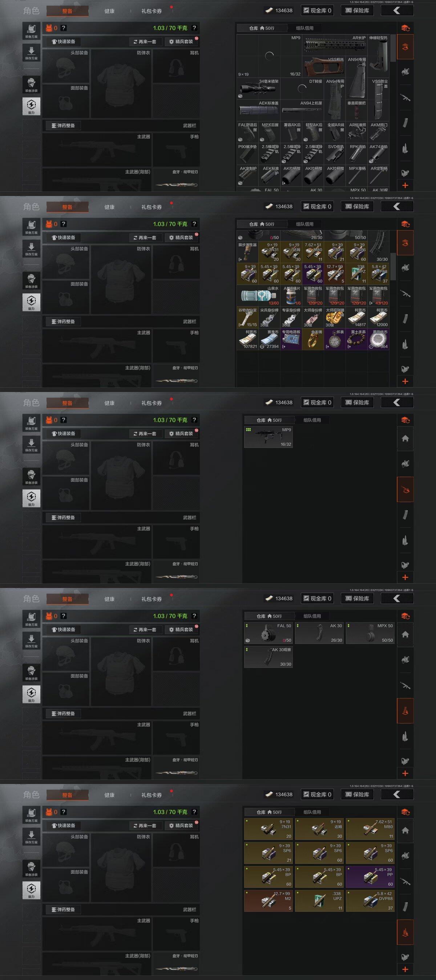Screen dimensions: 436x980
Task: Click the highlighted orange ammo category icon
Action: pyautogui.click(x=405, y=932)
